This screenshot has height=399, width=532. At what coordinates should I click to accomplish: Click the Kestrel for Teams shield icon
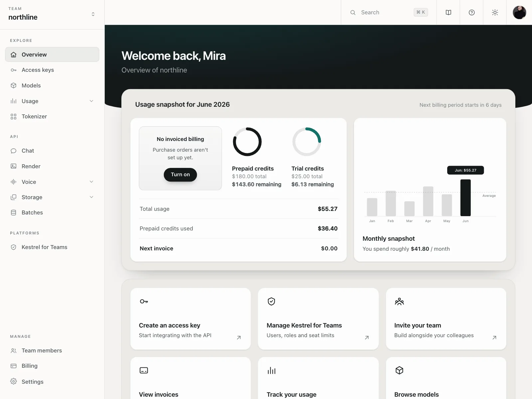pyautogui.click(x=14, y=247)
